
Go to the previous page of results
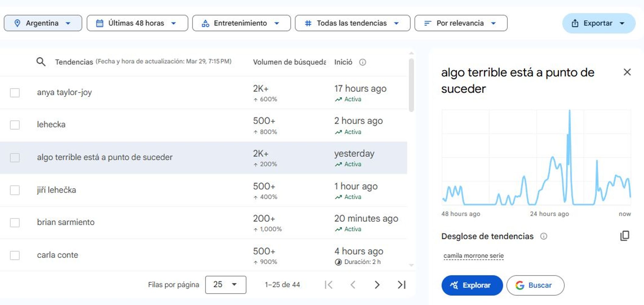(x=353, y=285)
